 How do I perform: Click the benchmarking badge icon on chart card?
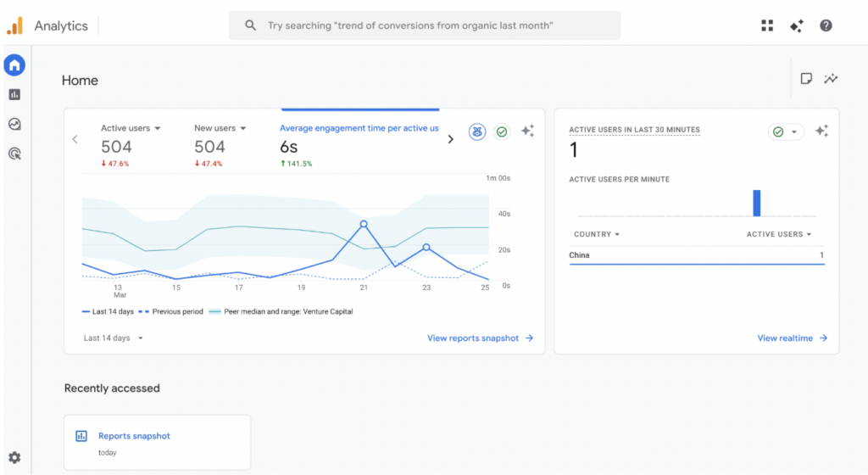tap(477, 131)
